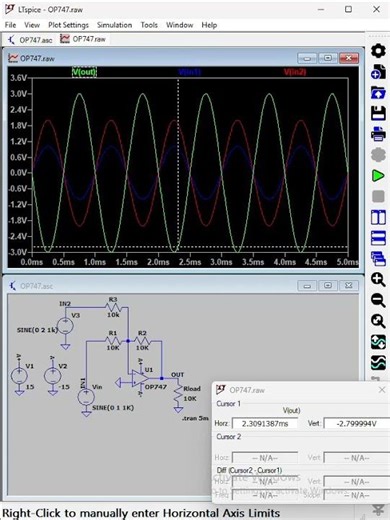Maximize the OP747.raw plot pane
The height and width of the screenshot is (520, 390).
(x=328, y=58)
